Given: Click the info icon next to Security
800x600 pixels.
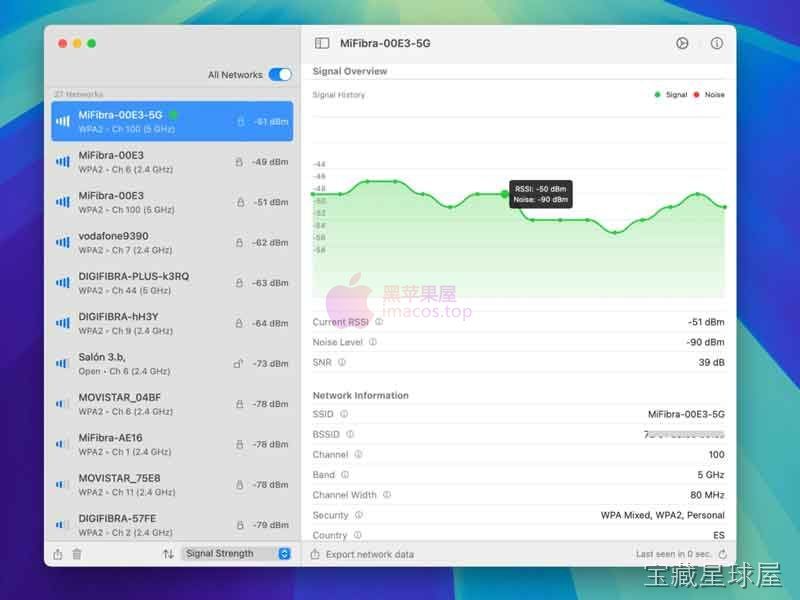Looking at the screenshot, I should coord(359,515).
